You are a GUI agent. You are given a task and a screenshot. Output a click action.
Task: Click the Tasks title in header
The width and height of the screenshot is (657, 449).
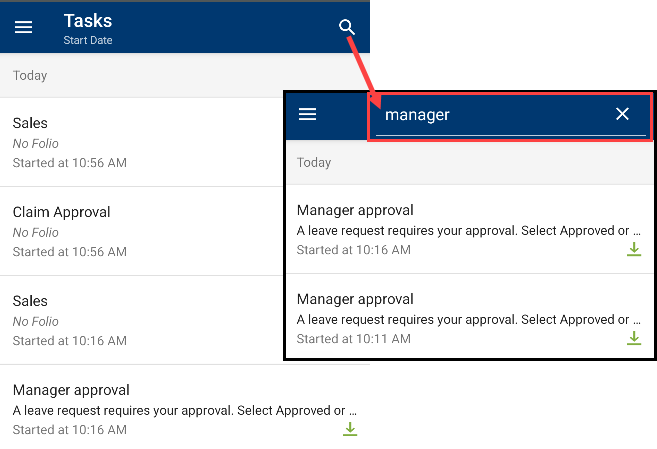point(88,21)
